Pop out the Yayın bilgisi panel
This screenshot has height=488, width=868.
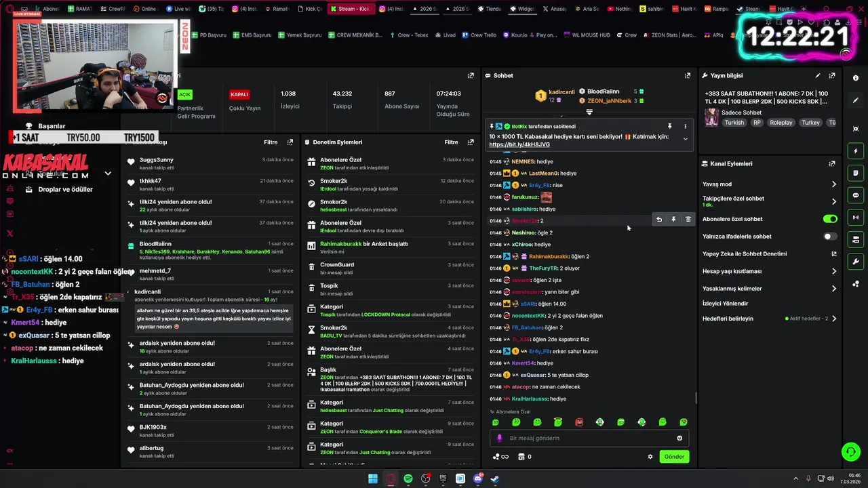click(x=832, y=76)
